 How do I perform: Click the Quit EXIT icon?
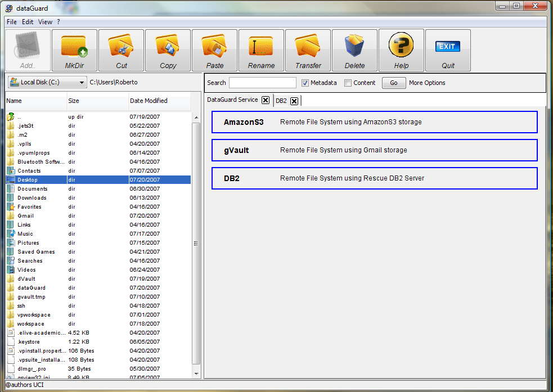pyautogui.click(x=448, y=47)
